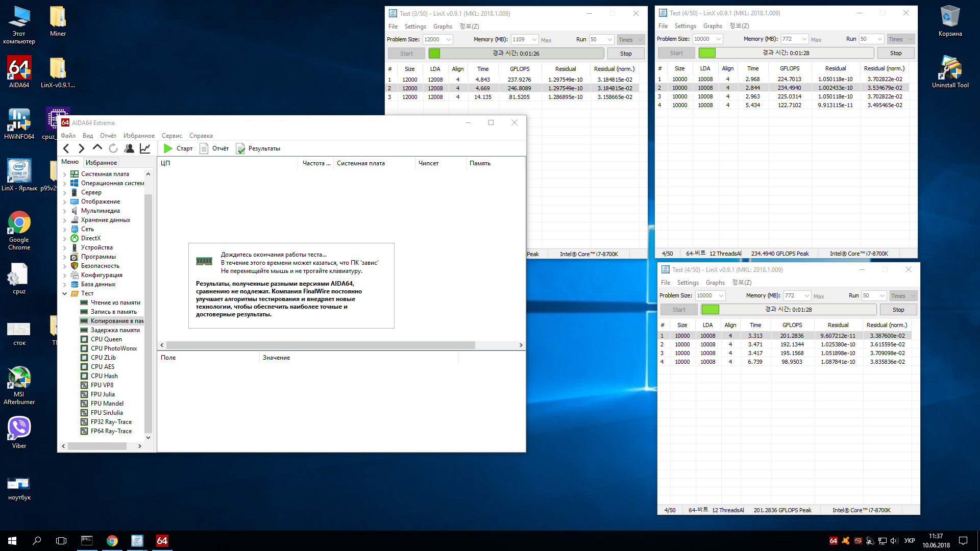The width and height of the screenshot is (980, 551).
Task: Select CPU Queen benchmark in tree
Action: point(106,339)
